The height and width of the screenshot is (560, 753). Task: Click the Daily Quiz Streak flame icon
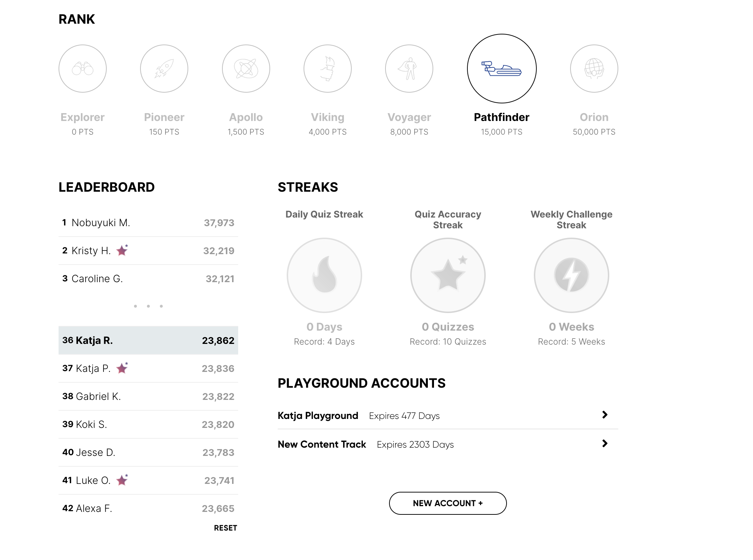pos(324,275)
